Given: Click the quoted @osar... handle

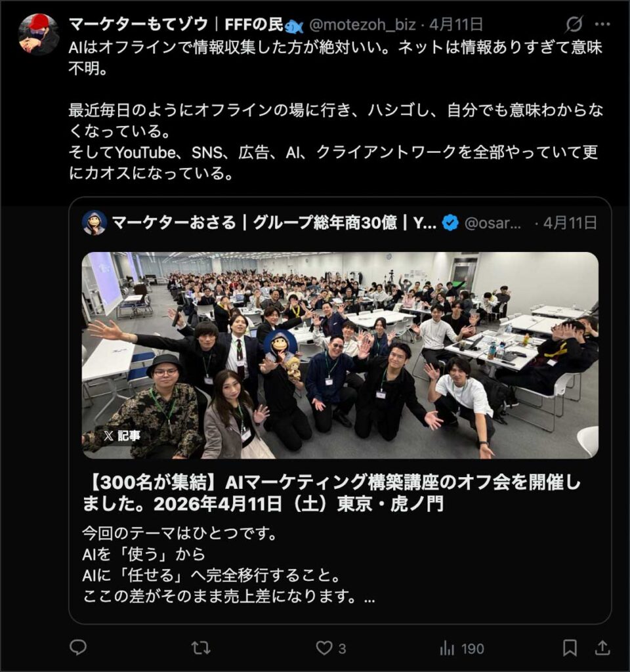Looking at the screenshot, I should point(493,223).
